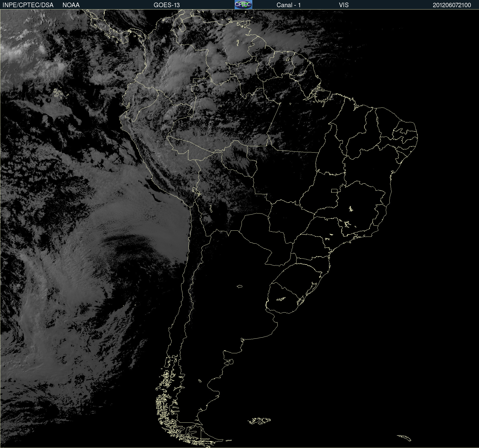Screen dimensions: 479x448
Task: Click the NOAA label in the header
Action: [x=71, y=5]
